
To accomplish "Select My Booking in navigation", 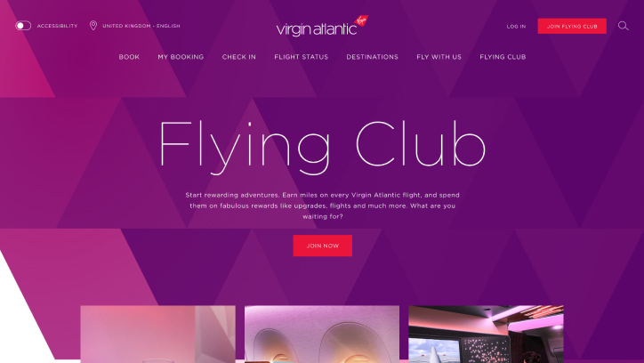I will (181, 57).
